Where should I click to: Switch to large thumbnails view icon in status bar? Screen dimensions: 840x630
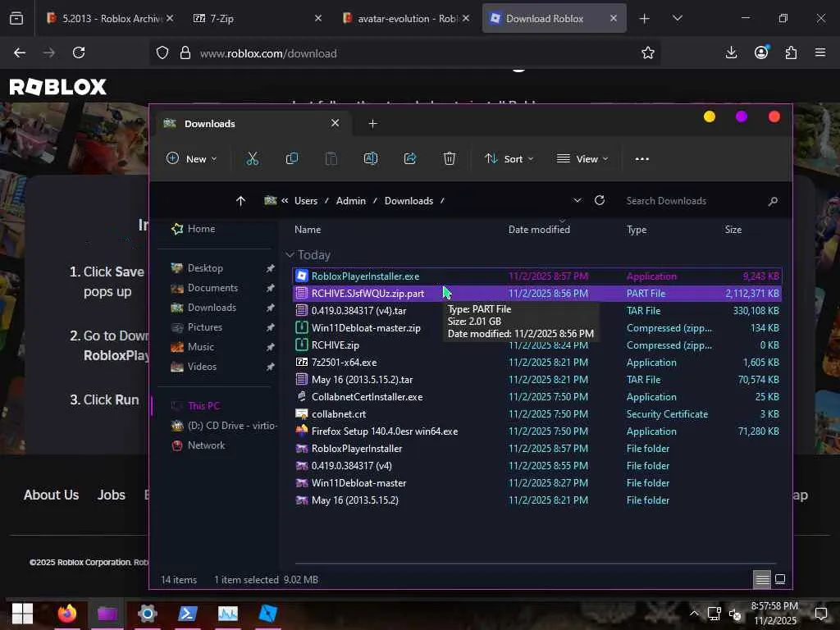click(781, 579)
